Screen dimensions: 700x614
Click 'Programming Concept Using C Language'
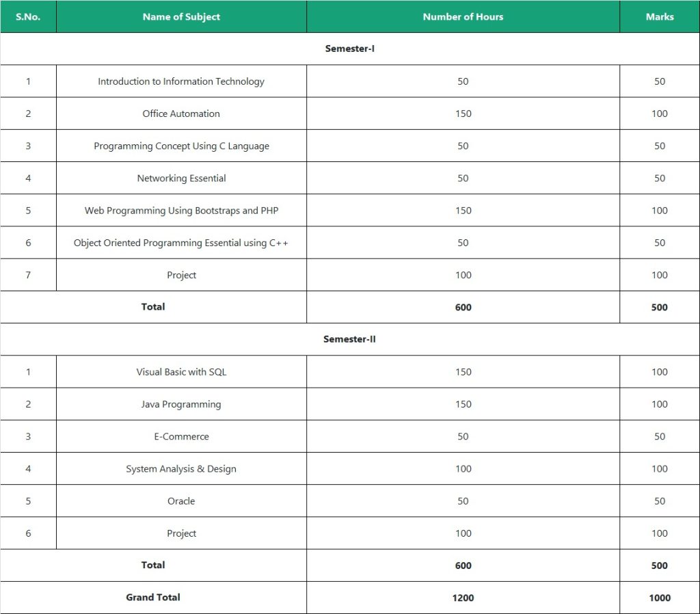pyautogui.click(x=181, y=146)
